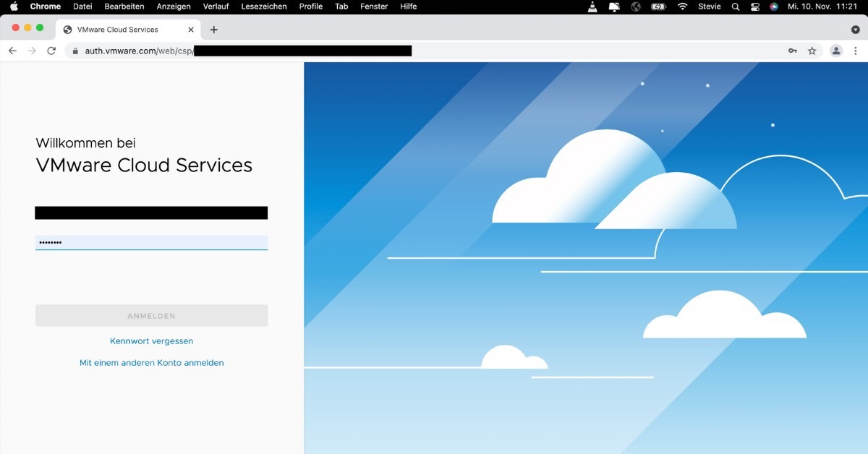Open the Fenster menu
Viewport: 868px width, 454px height.
[x=374, y=7]
